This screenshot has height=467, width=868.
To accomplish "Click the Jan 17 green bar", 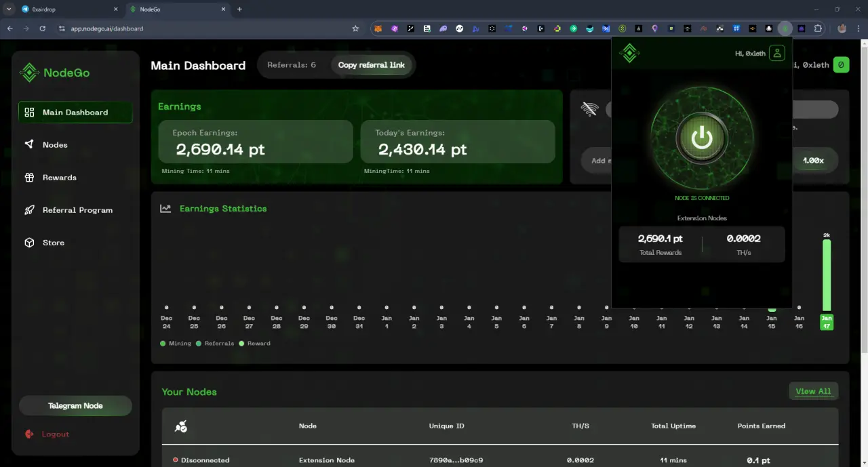I will coord(827,275).
